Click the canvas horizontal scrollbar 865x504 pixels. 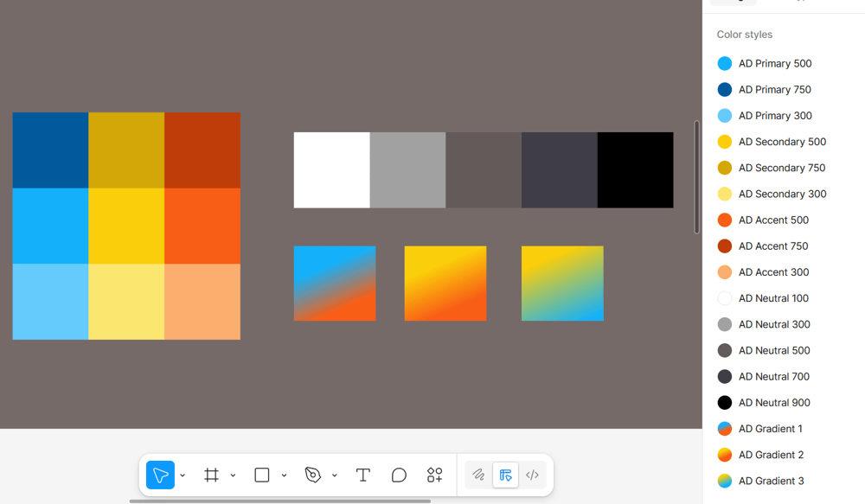[279, 501]
